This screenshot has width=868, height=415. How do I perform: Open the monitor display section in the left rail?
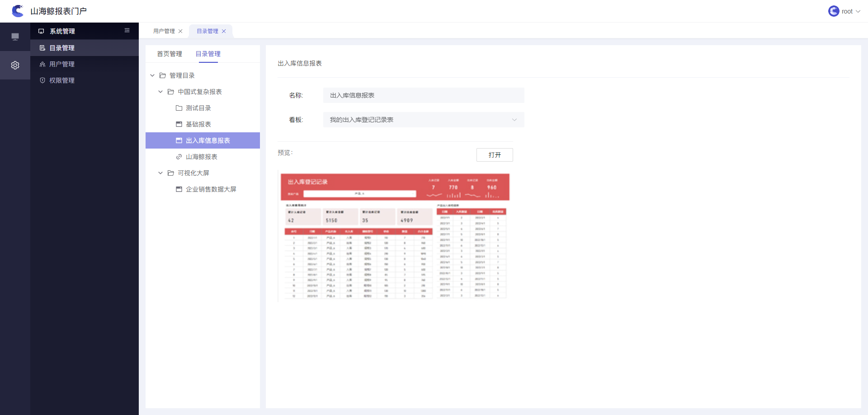tap(15, 37)
